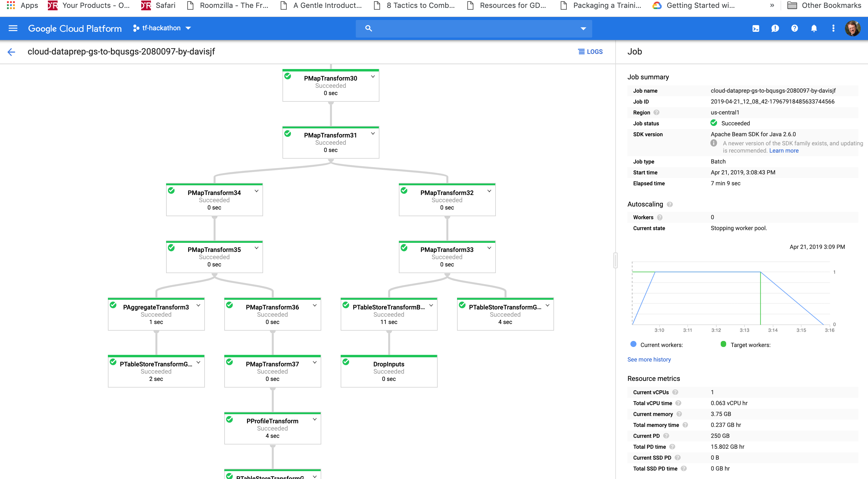Viewport: 868px width, 479px height.
Task: Click the Learn more SDK link
Action: (784, 151)
